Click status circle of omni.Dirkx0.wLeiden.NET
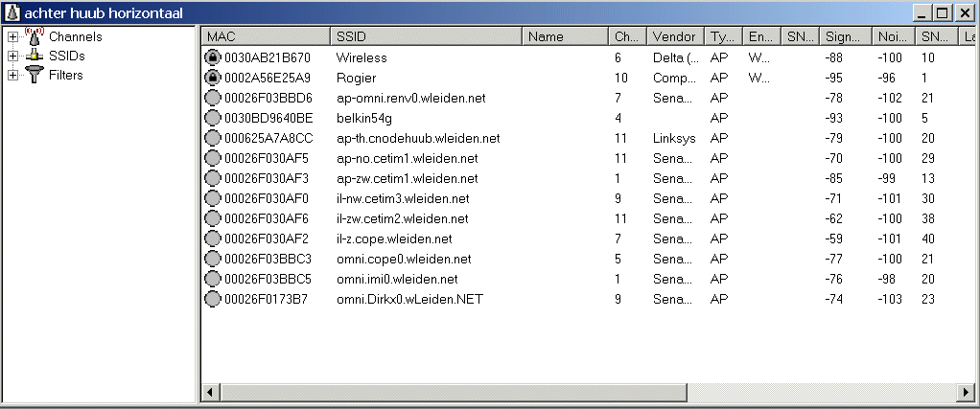Image resolution: width=980 pixels, height=409 pixels. 213,299
